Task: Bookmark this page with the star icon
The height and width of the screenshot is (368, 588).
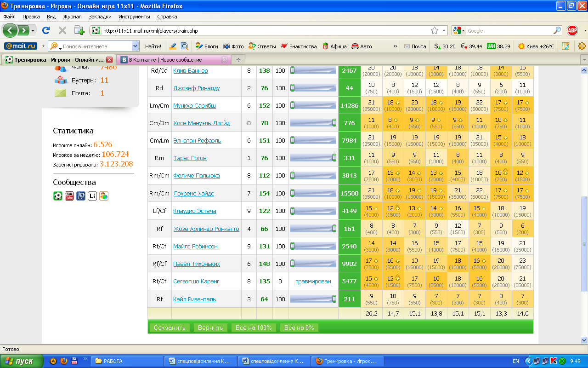Action: [x=434, y=31]
